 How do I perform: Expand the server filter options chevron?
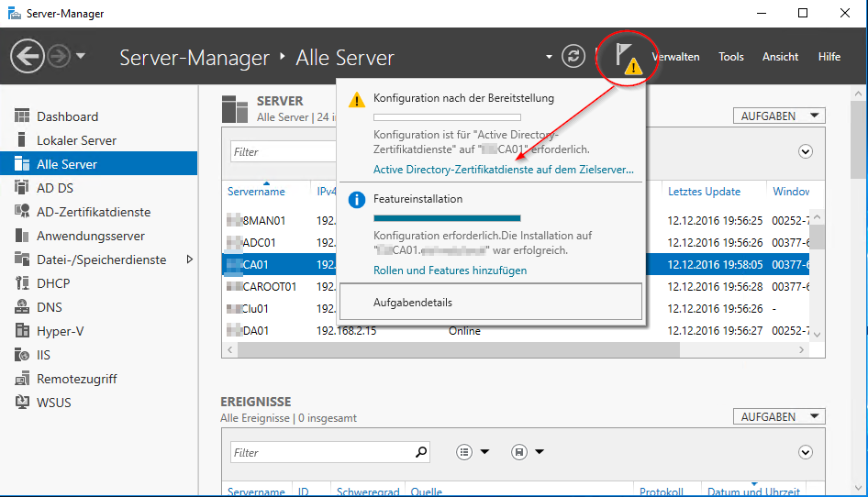[x=806, y=151]
